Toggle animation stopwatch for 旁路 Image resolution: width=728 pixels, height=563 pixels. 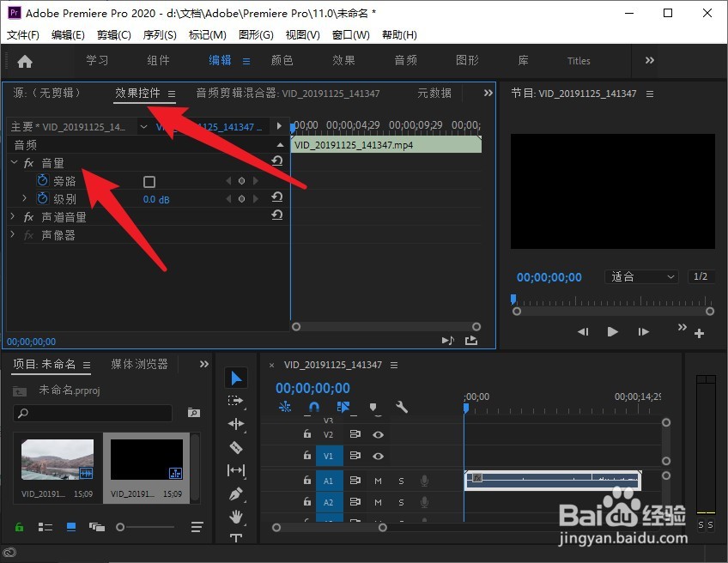pyautogui.click(x=43, y=180)
